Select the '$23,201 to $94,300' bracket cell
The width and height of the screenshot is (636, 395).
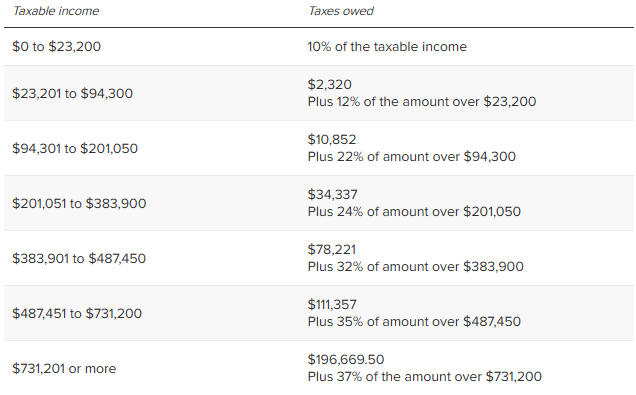[73, 94]
